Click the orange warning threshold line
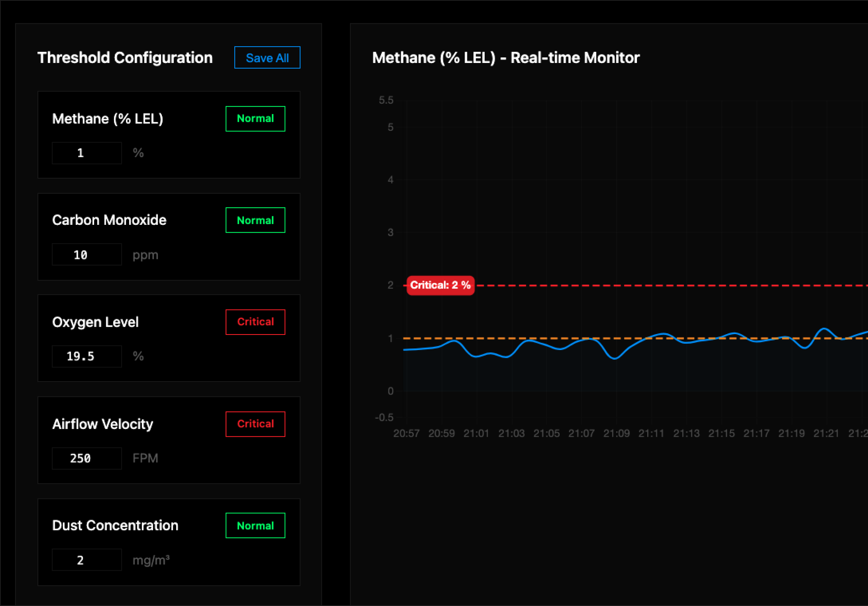868x606 pixels. click(643, 339)
